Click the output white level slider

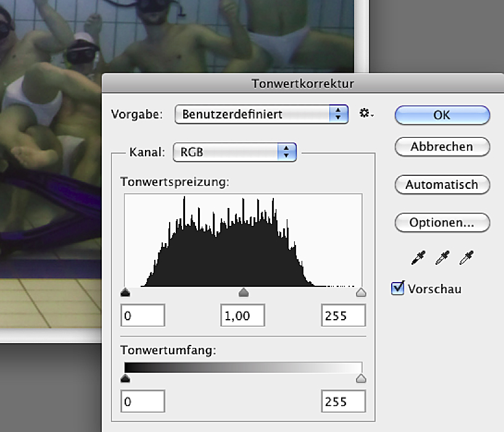click(x=361, y=378)
